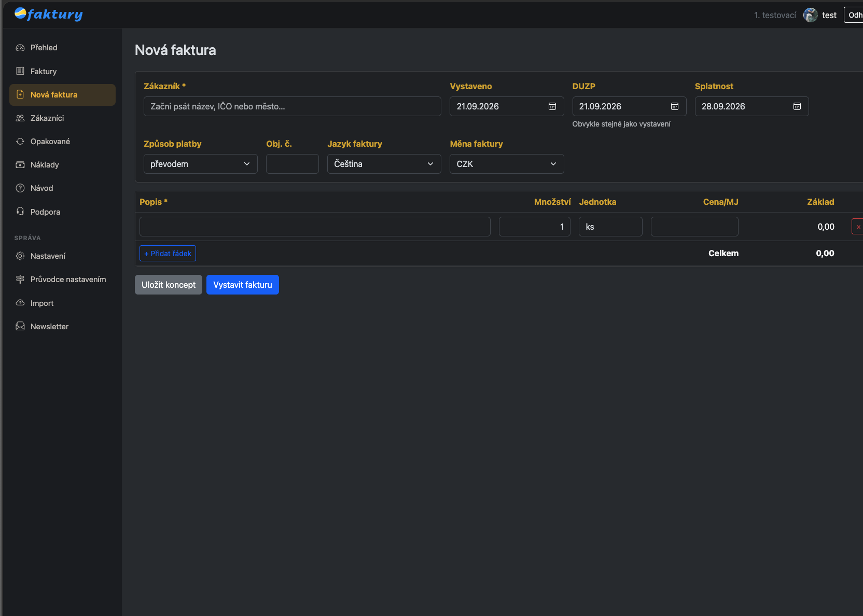
Task: Click the Nastavení gear icon
Action: tap(20, 256)
